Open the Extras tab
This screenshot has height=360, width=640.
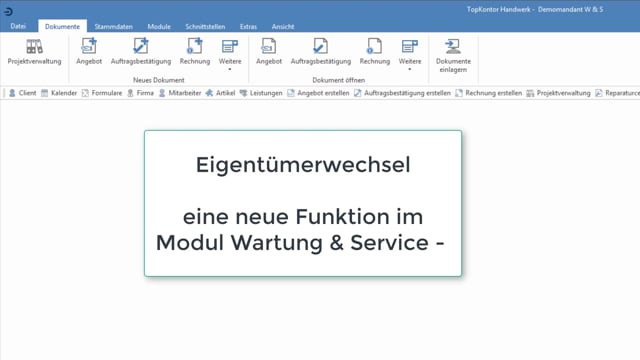(x=248, y=27)
